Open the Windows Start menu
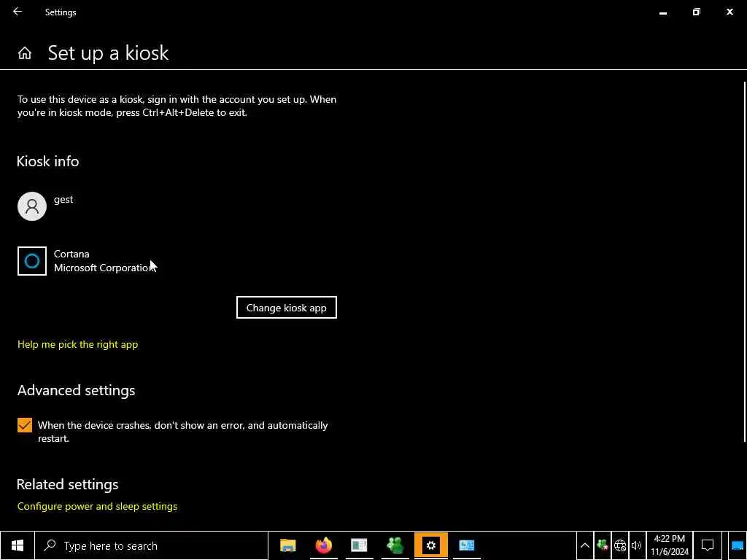 (x=18, y=545)
